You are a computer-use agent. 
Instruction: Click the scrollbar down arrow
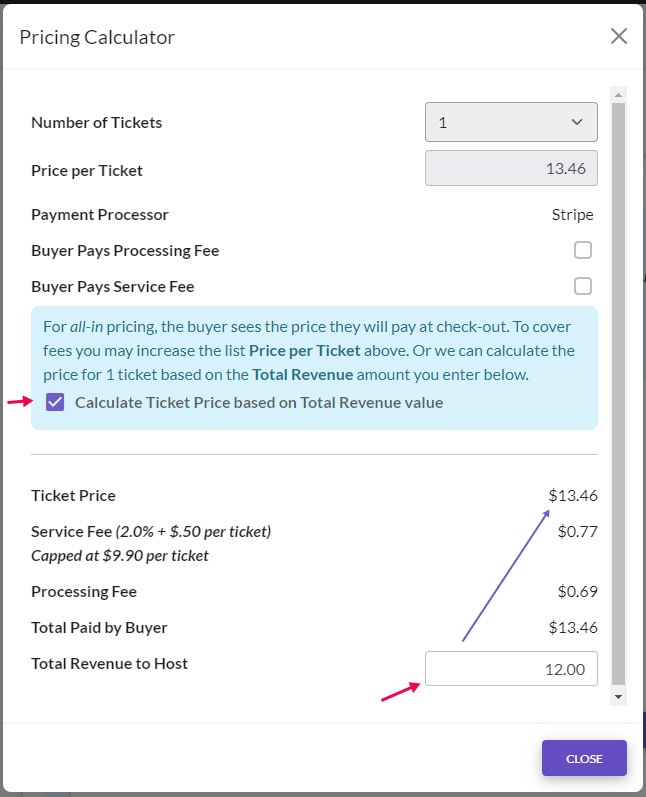point(618,697)
